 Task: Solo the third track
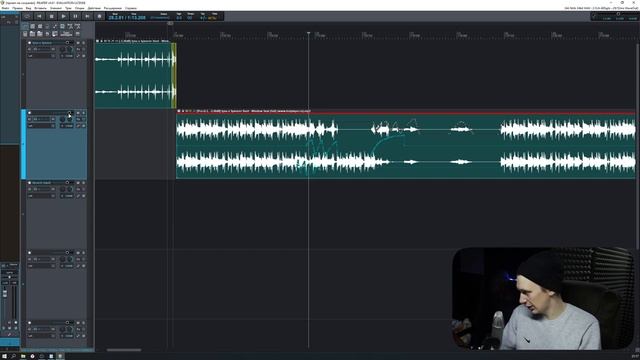pyautogui.click(x=84, y=183)
